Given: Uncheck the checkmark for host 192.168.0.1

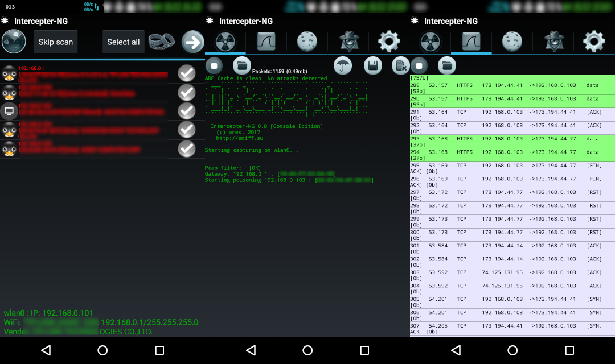Looking at the screenshot, I should point(187,73).
